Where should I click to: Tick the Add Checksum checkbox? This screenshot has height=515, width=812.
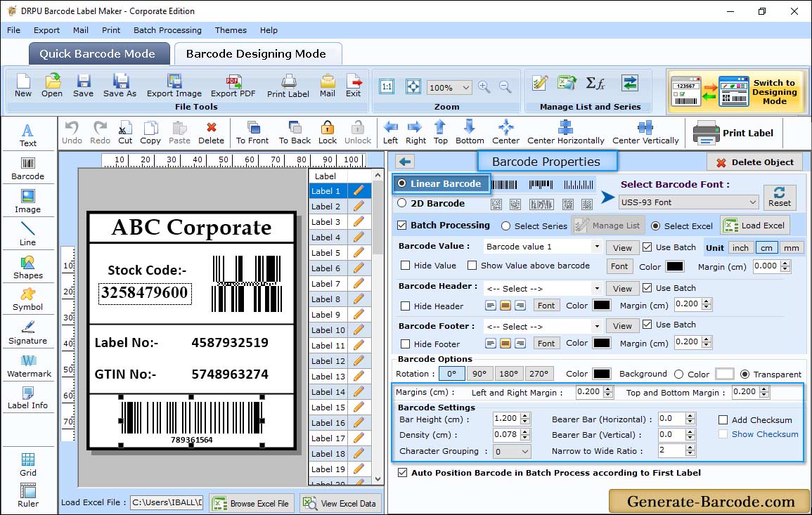pos(723,419)
